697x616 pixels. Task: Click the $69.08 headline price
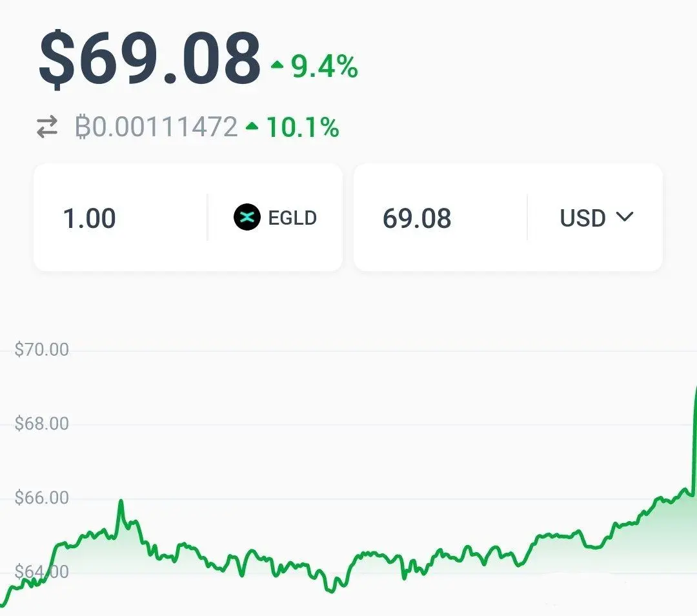tap(150, 59)
